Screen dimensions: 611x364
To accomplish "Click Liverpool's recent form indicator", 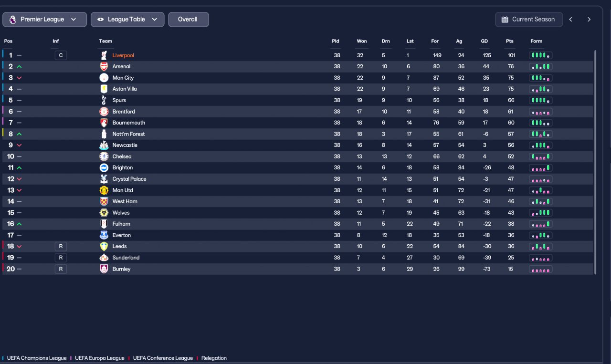I will pyautogui.click(x=541, y=55).
